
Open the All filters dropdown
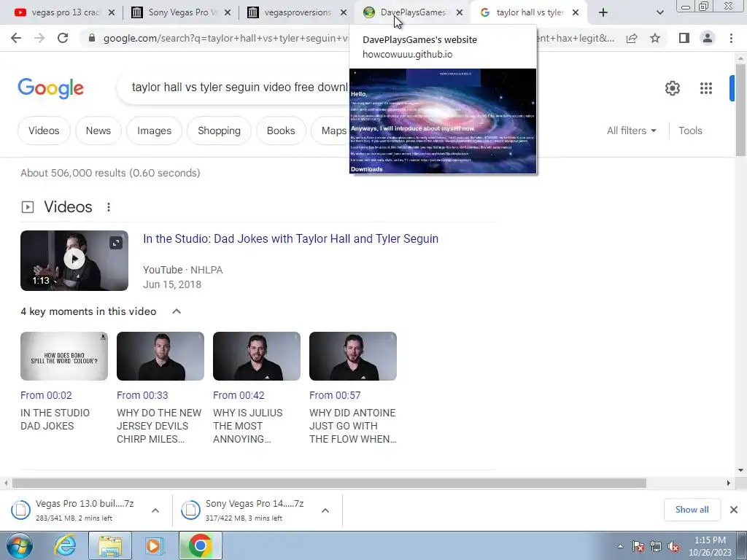coord(631,131)
